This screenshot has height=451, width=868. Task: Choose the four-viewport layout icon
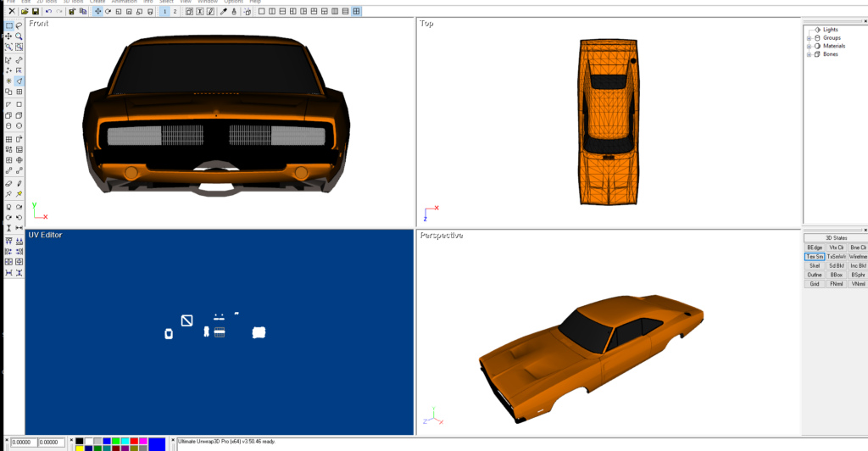pos(357,12)
